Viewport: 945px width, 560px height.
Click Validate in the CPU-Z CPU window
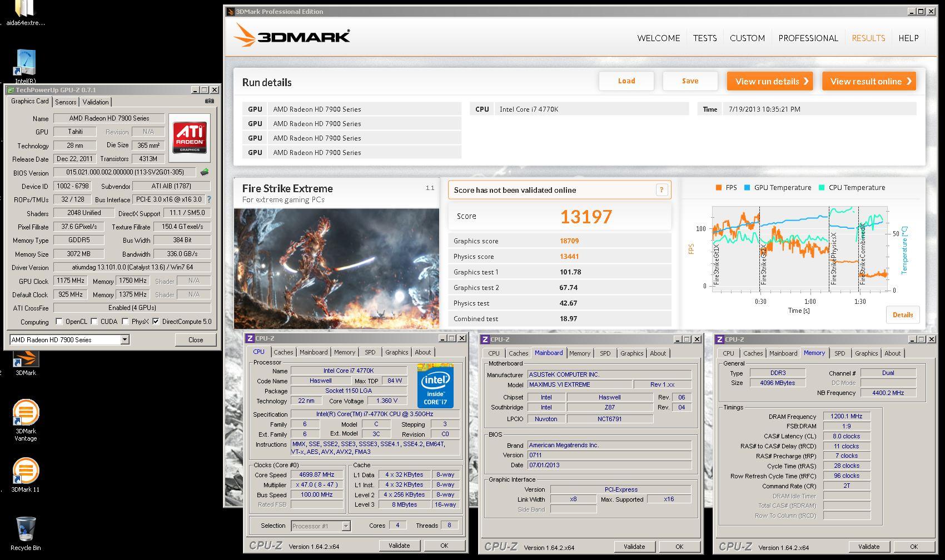[399, 546]
